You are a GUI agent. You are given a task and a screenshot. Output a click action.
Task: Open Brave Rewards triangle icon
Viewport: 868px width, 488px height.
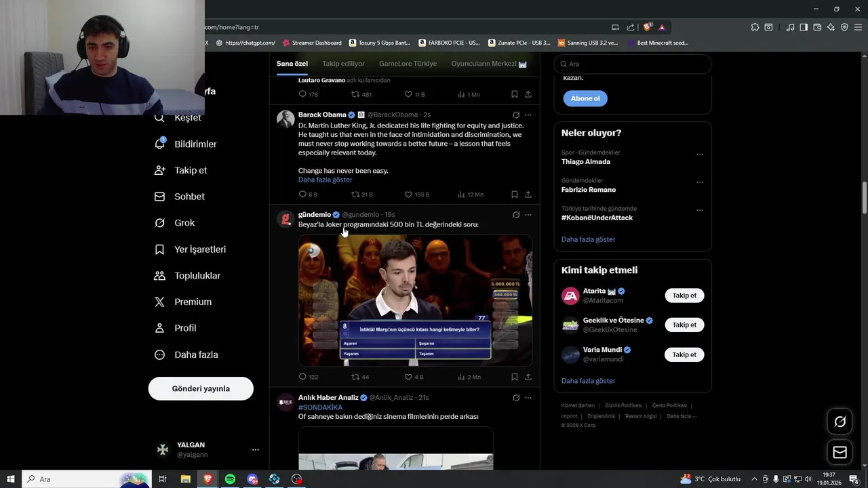point(662,27)
